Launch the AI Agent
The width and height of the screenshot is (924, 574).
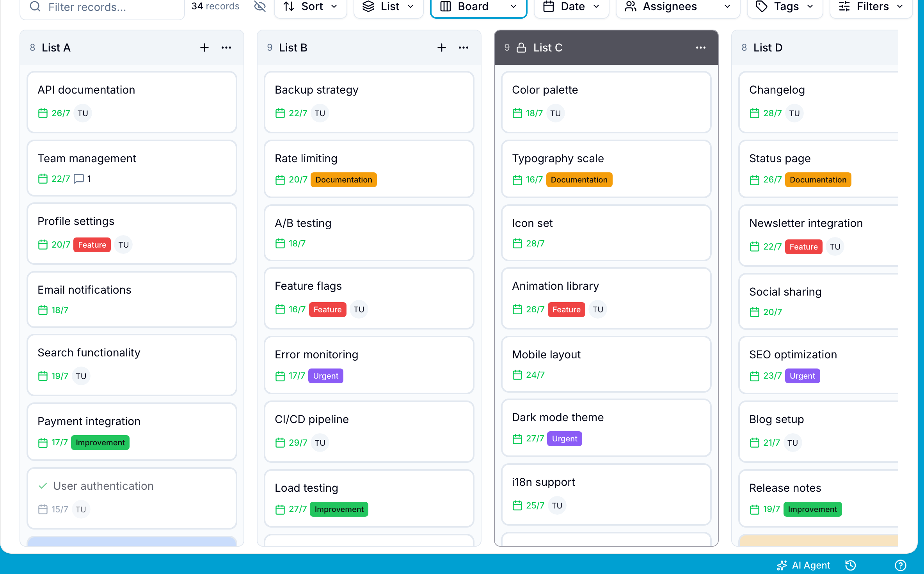[x=803, y=565]
